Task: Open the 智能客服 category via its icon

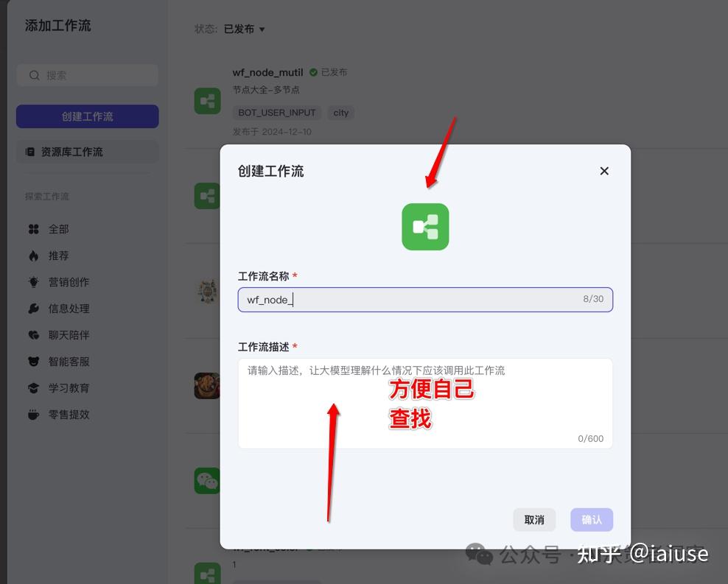Action: pyautogui.click(x=32, y=362)
